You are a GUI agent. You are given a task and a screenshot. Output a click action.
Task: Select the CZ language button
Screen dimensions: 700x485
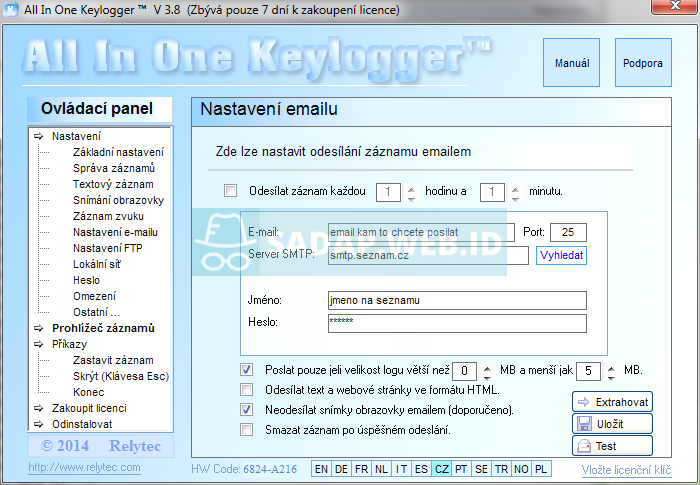click(x=441, y=469)
